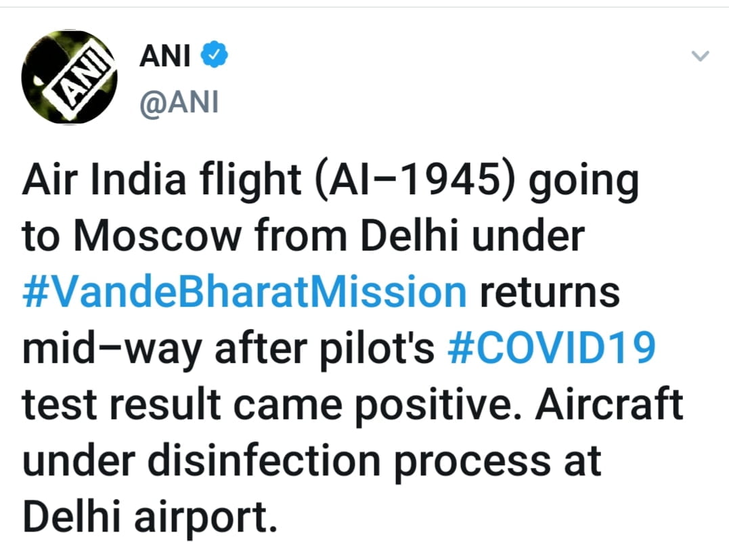Click the word Moscow in tweet

158,236
